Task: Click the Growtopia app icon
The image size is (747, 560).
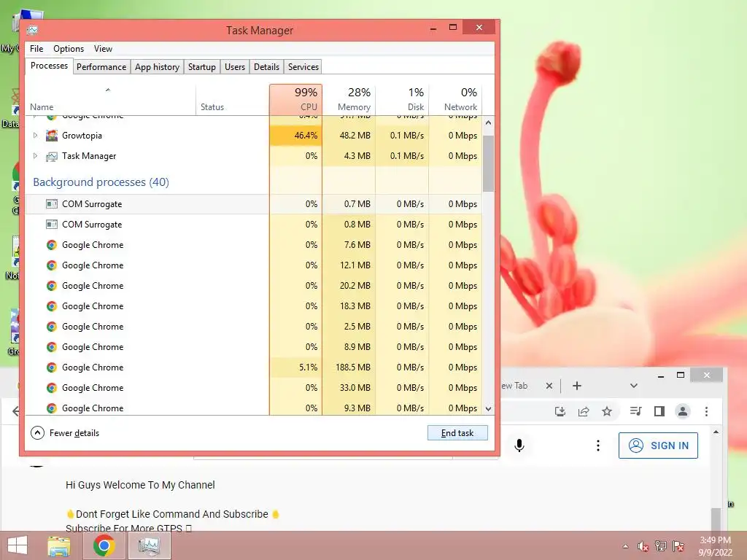Action: [x=52, y=135]
